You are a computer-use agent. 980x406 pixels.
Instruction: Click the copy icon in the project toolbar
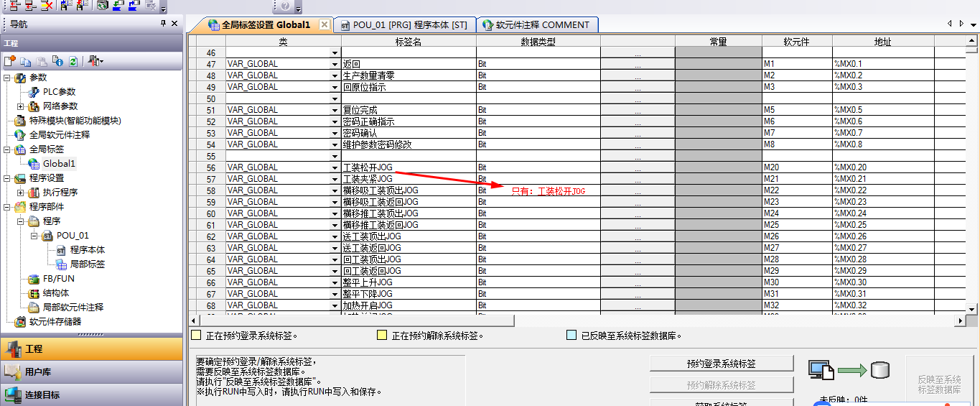26,62
